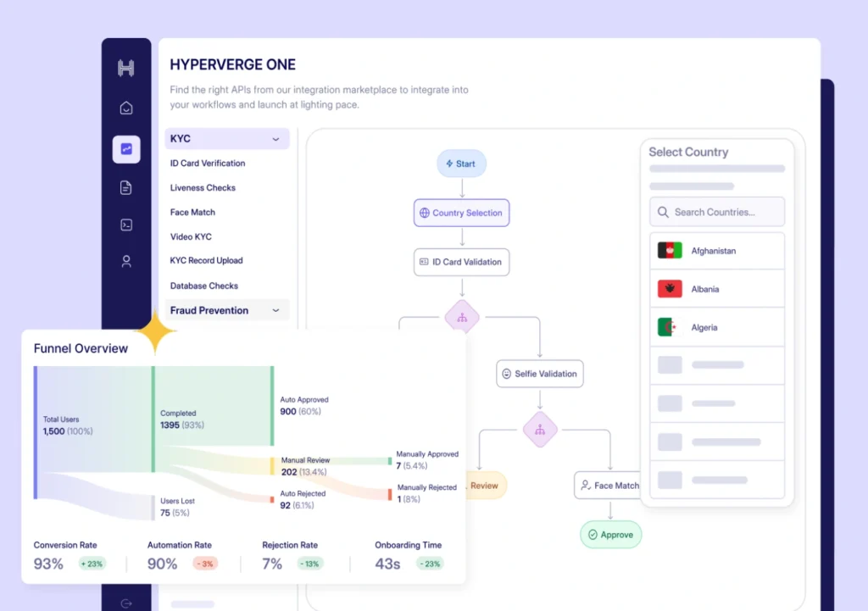Click the HyperVerge logo in sidebar
Image resolution: width=868 pixels, height=611 pixels.
point(126,69)
